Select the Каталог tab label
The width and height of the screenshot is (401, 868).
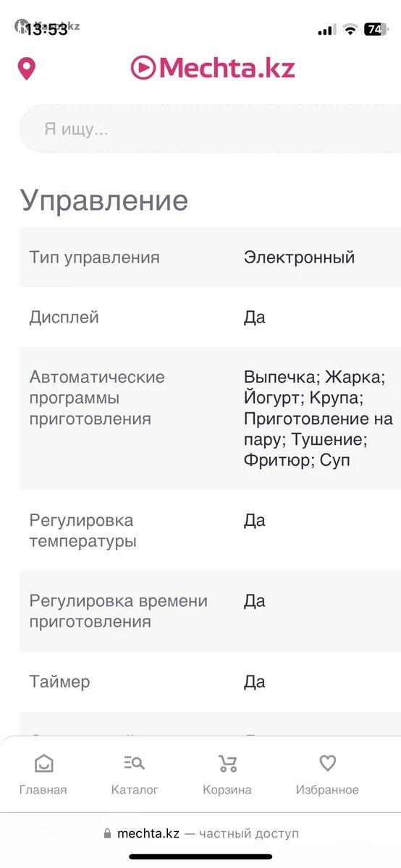[135, 790]
